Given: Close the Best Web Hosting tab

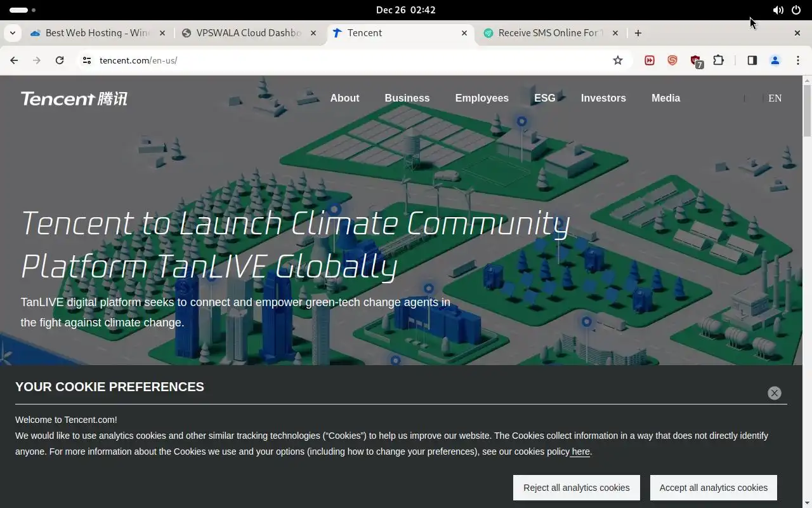Looking at the screenshot, I should [162, 33].
